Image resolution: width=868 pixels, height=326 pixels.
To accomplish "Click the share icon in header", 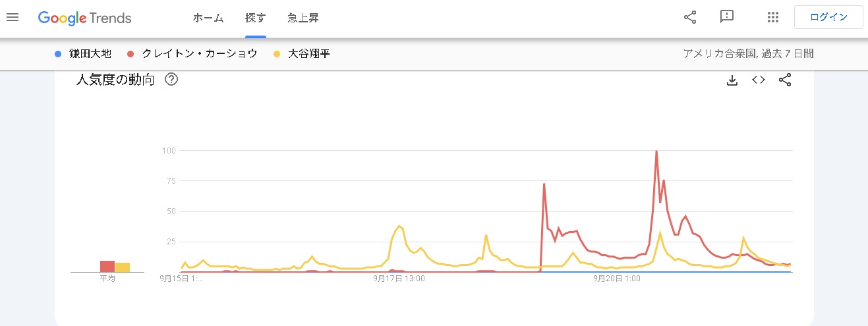I will [690, 18].
